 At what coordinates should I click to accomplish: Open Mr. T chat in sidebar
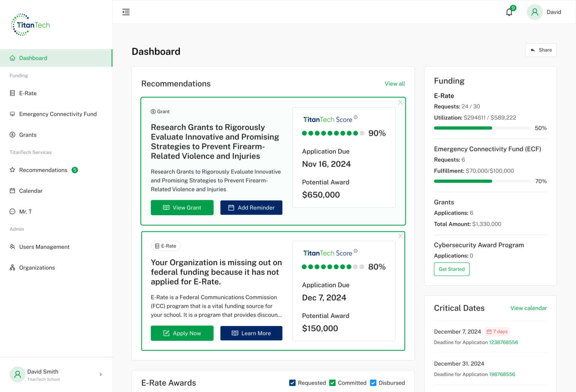pyautogui.click(x=25, y=212)
